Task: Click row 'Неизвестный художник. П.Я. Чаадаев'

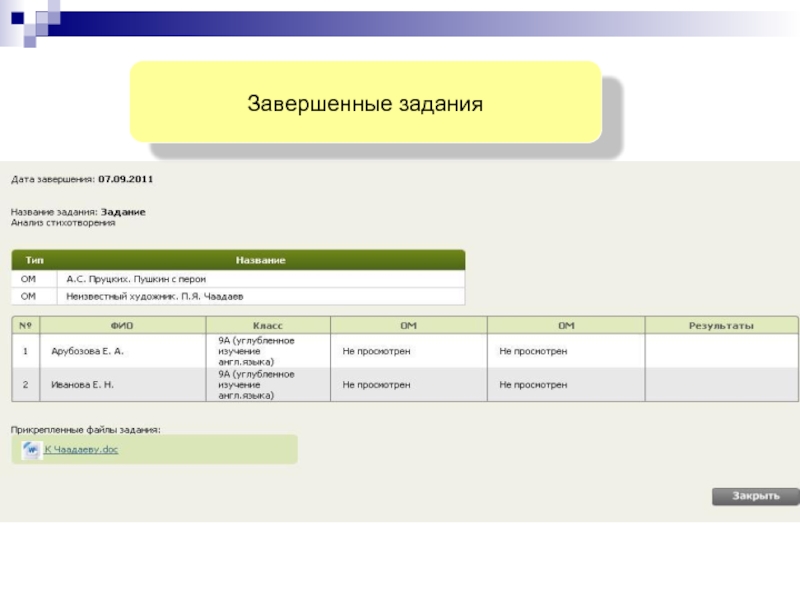Action: click(238, 296)
